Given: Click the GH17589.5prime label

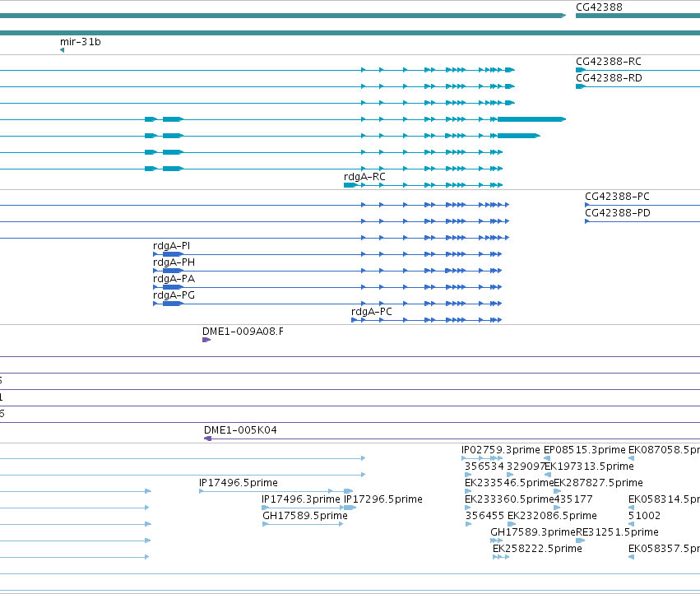Looking at the screenshot, I should [305, 516].
